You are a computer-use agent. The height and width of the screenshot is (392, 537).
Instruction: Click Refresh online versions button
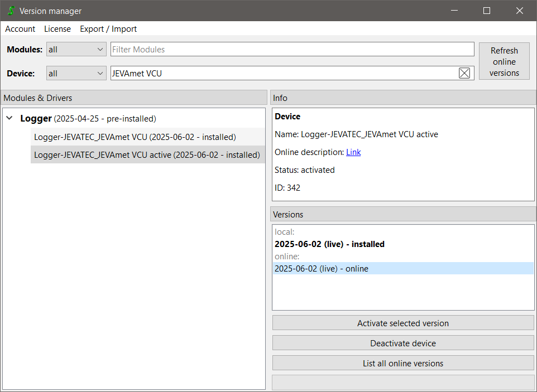click(x=504, y=61)
